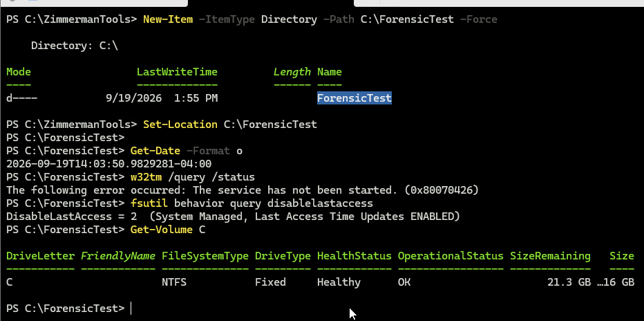Click the OK operational status value

pyautogui.click(x=404, y=282)
